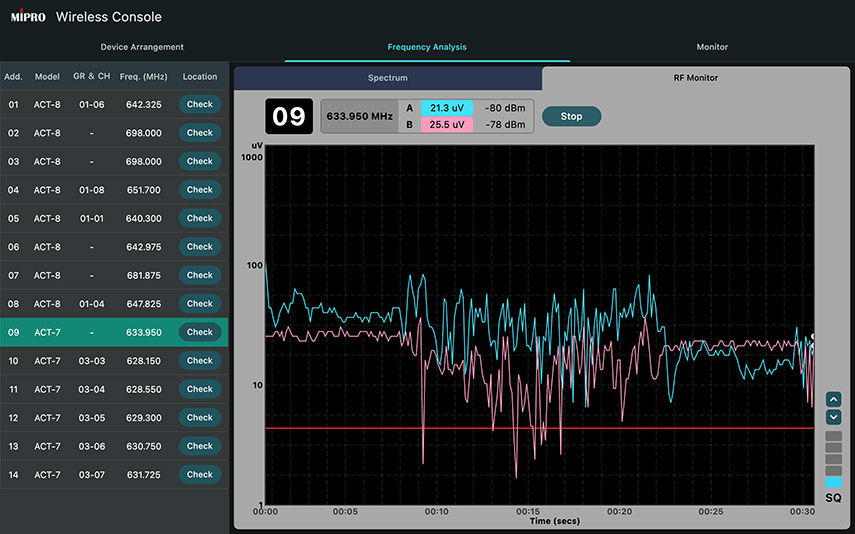Open the Monitor tab
The width and height of the screenshot is (855, 534).
(x=712, y=47)
